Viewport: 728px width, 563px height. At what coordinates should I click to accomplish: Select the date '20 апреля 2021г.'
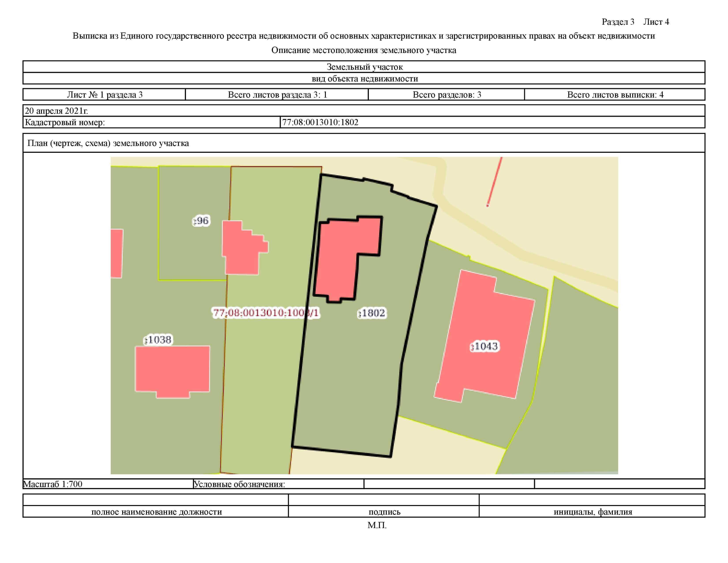pos(56,111)
